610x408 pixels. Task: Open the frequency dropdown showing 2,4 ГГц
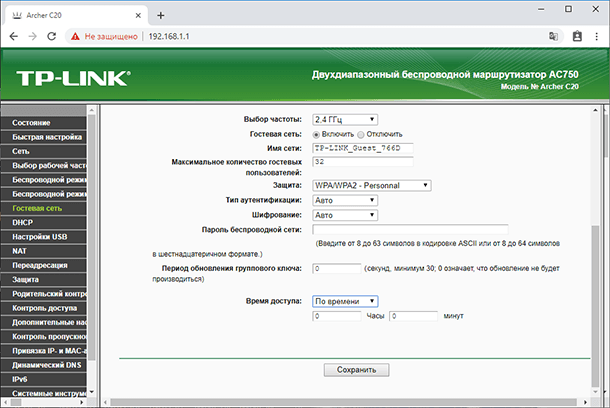pyautogui.click(x=345, y=119)
